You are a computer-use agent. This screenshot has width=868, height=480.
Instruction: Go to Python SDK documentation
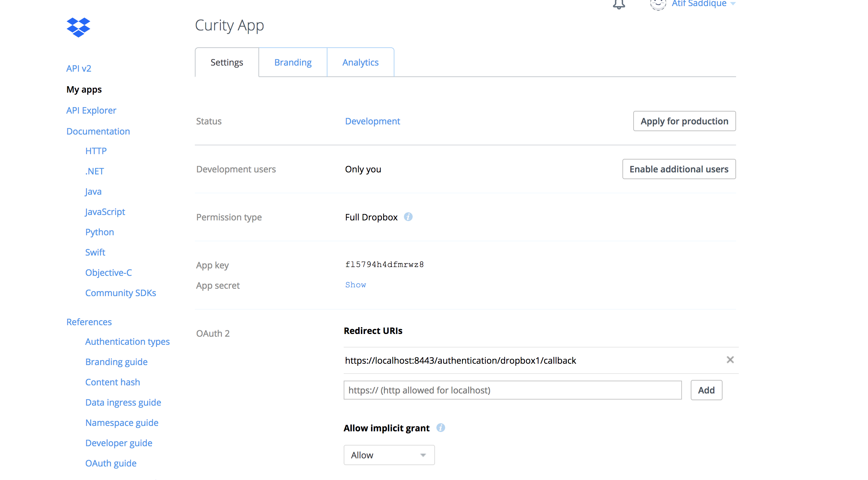[x=99, y=232]
